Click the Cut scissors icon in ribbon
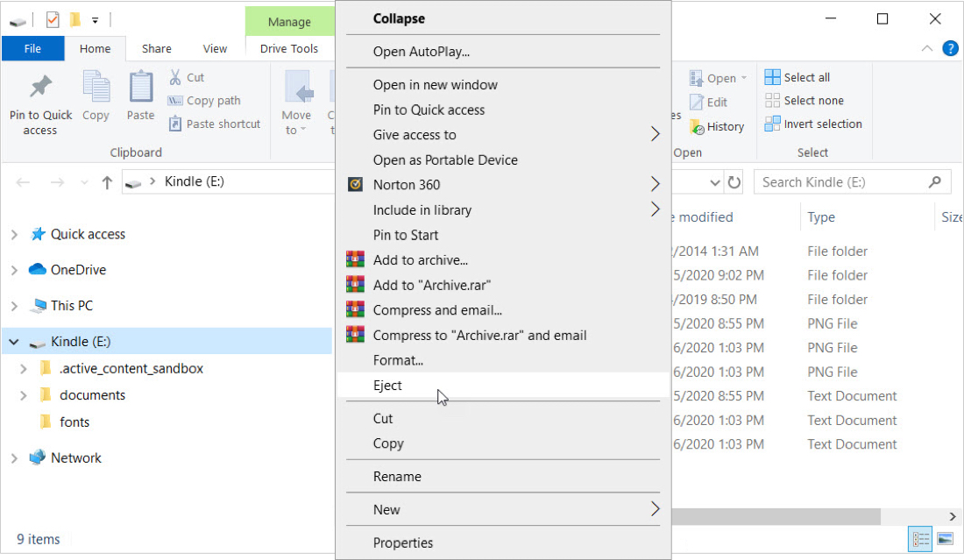 tap(175, 77)
